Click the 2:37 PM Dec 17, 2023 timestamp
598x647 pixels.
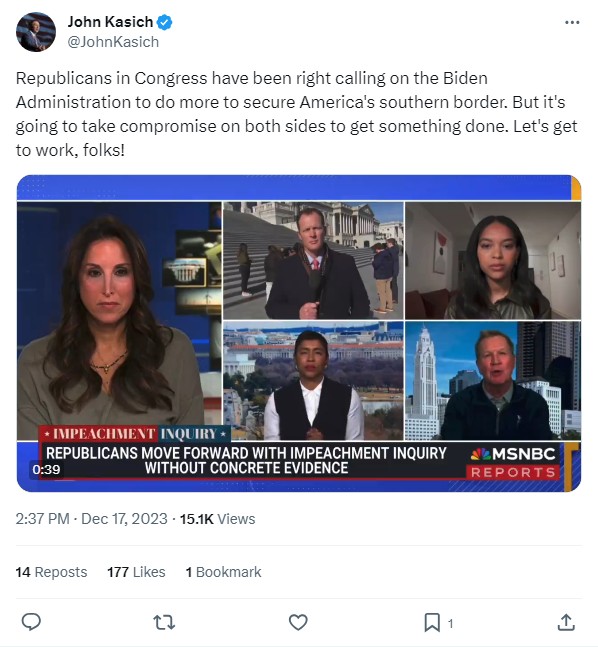coord(92,519)
